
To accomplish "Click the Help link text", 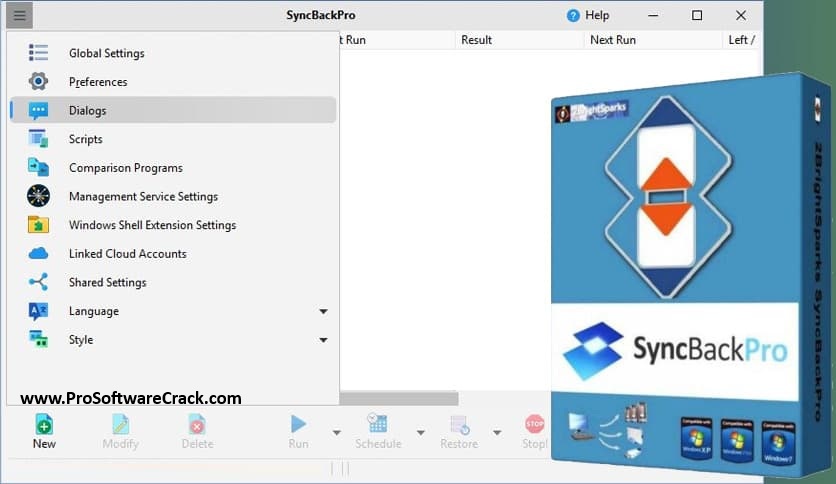I will (597, 15).
